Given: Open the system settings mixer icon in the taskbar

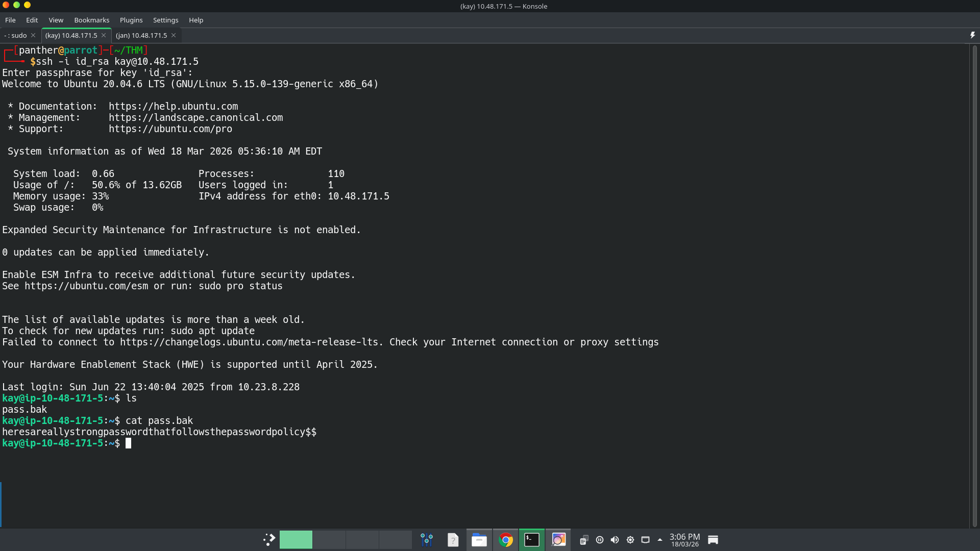Looking at the screenshot, I should tap(427, 540).
